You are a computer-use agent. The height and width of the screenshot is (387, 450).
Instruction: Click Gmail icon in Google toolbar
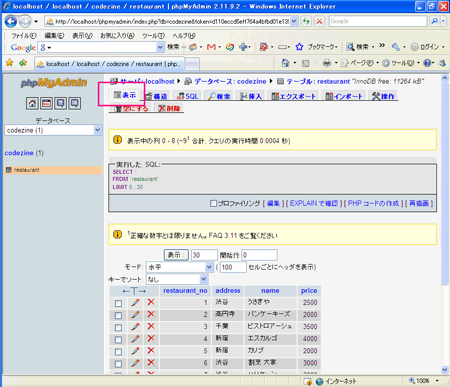pos(211,47)
